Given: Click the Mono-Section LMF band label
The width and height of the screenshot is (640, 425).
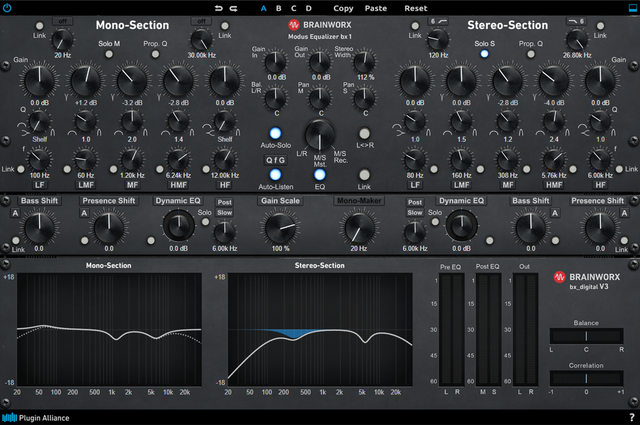Looking at the screenshot, I should pyautogui.click(x=86, y=185).
